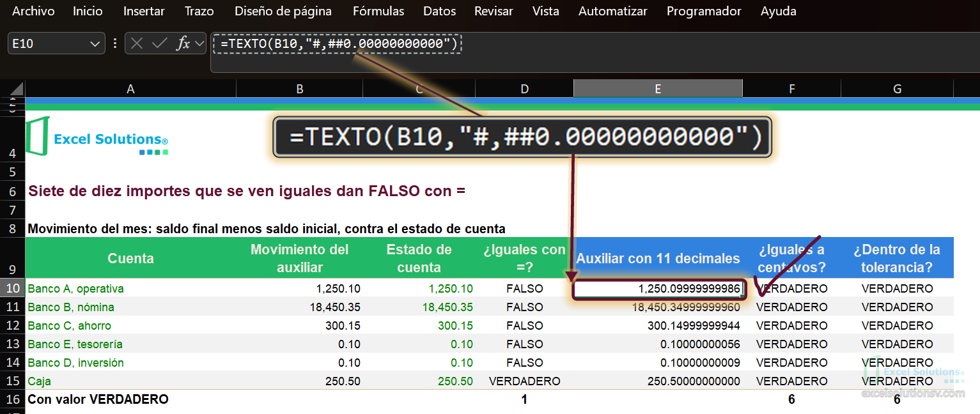Viewport: 980px width, 414px height.
Task: Select row 16 header
Action: tap(12, 399)
